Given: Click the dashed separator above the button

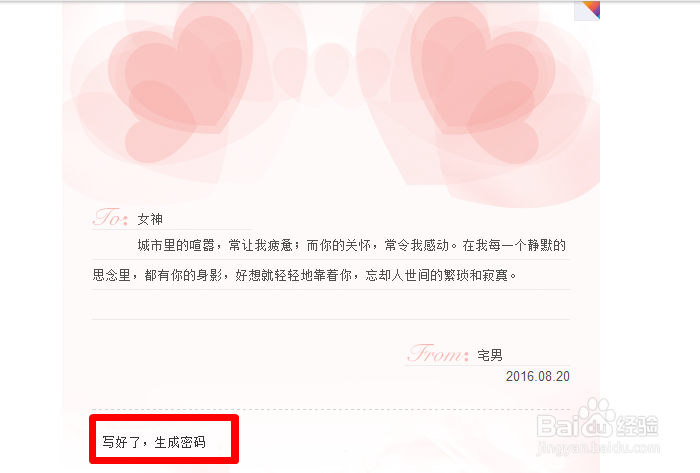Looking at the screenshot, I should coord(331,409).
